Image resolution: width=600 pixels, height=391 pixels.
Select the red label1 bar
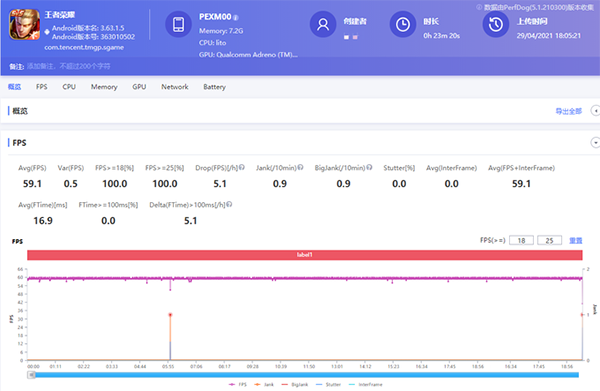pyautogui.click(x=305, y=255)
